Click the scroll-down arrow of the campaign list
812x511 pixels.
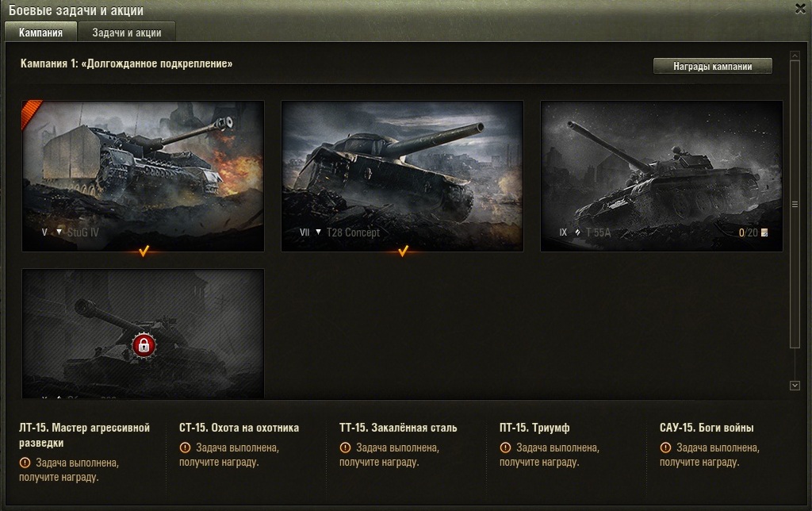coord(795,385)
